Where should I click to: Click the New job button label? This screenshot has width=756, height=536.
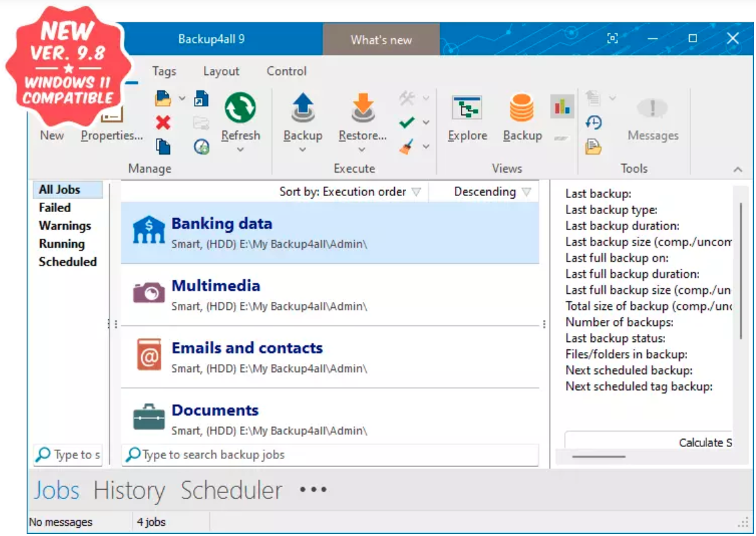(x=52, y=136)
